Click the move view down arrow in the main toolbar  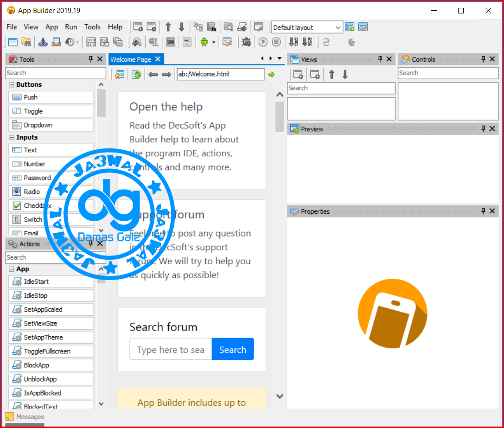[182, 27]
